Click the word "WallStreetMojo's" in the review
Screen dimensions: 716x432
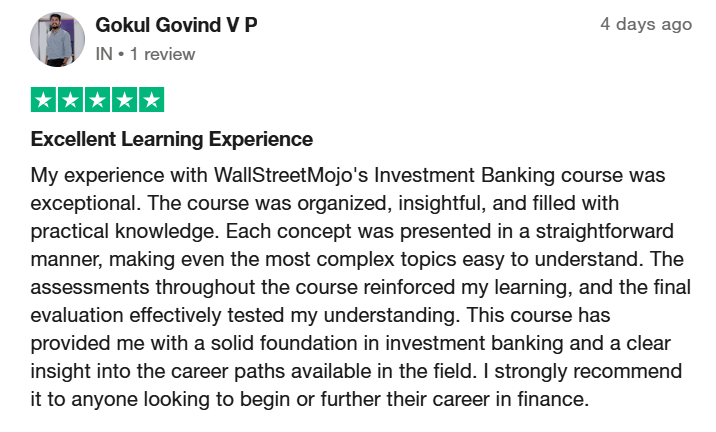pyautogui.click(x=291, y=175)
